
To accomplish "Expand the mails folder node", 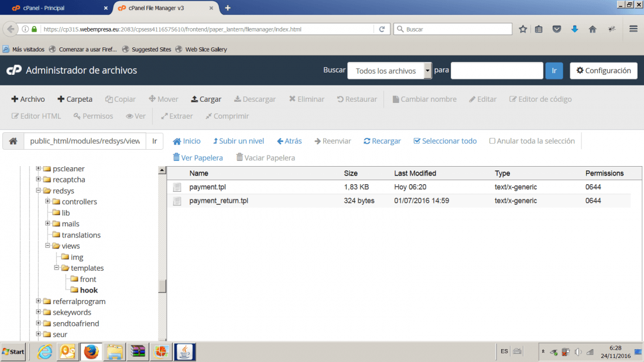I will (x=47, y=223).
